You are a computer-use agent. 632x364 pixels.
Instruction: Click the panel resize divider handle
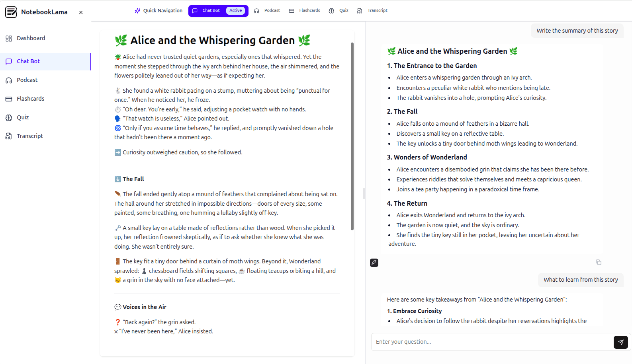pos(364,194)
